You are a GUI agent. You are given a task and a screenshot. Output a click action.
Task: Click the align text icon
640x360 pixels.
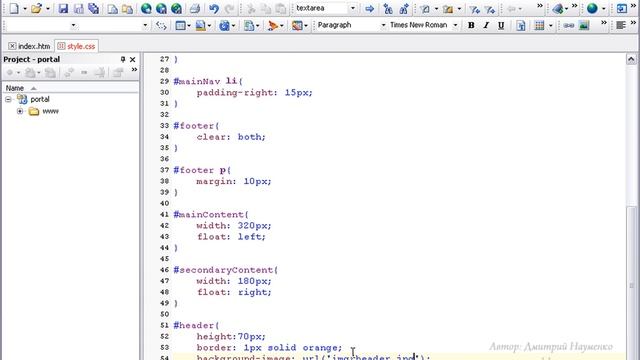[621, 25]
